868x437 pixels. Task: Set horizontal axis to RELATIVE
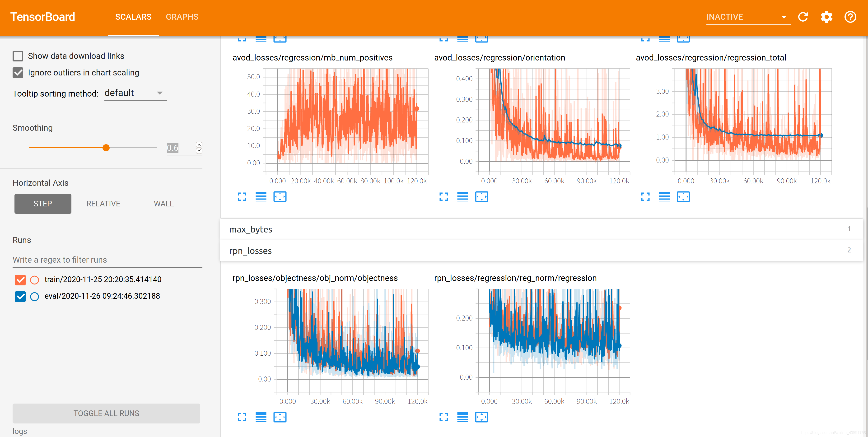click(103, 204)
